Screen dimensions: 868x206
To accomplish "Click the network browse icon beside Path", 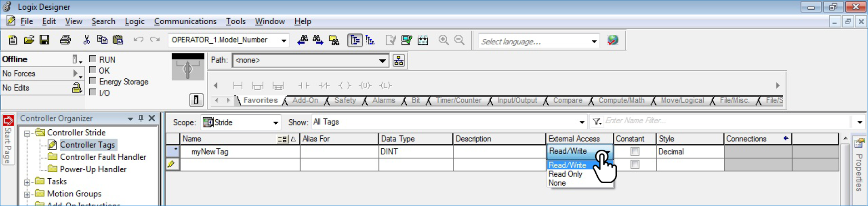I will (x=399, y=61).
